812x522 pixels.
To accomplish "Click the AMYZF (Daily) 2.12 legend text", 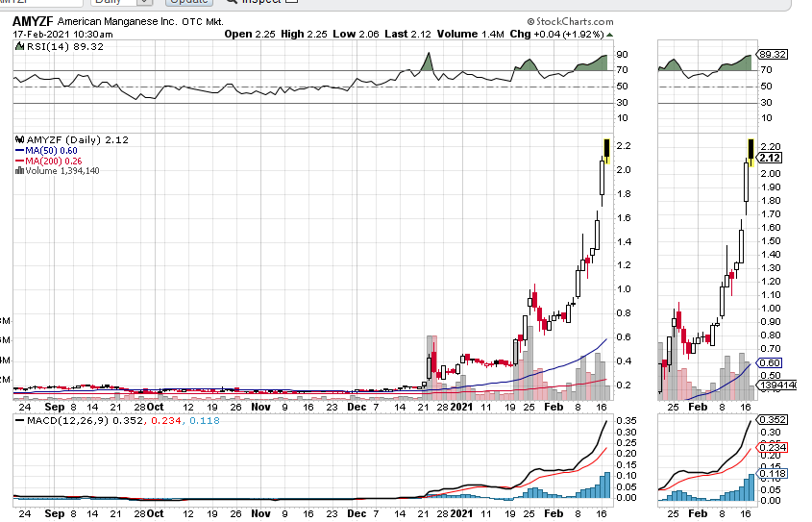I will coord(78,139).
